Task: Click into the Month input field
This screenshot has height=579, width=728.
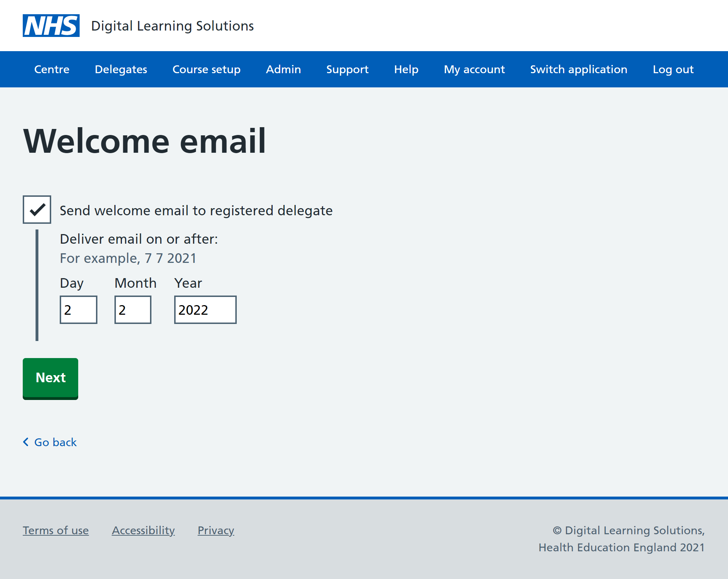Action: coord(133,310)
